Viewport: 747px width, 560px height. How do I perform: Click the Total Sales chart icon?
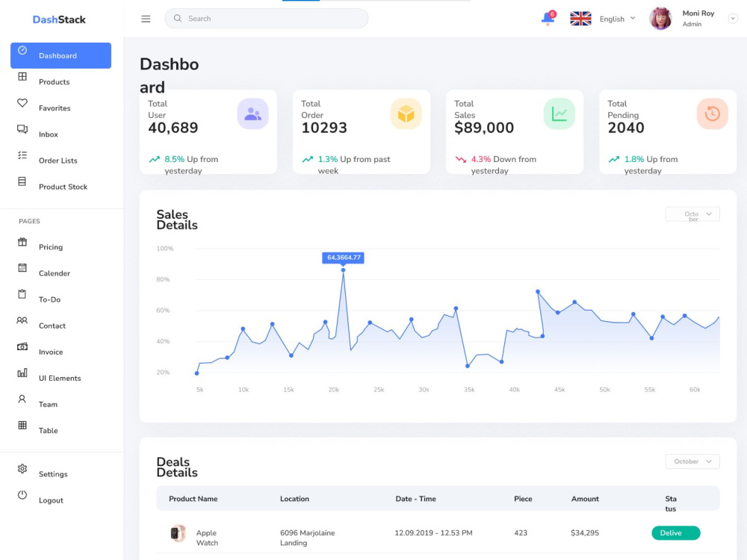tap(560, 113)
